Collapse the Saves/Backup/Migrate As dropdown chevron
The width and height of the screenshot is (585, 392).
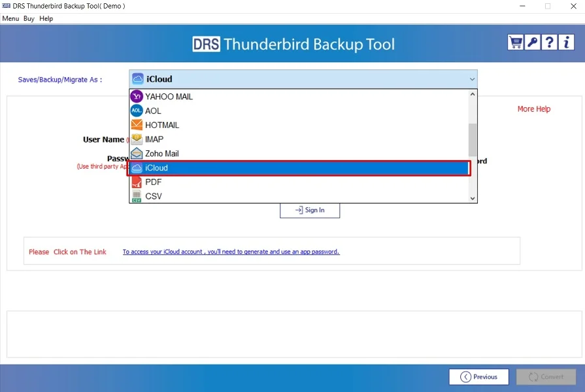coord(472,79)
